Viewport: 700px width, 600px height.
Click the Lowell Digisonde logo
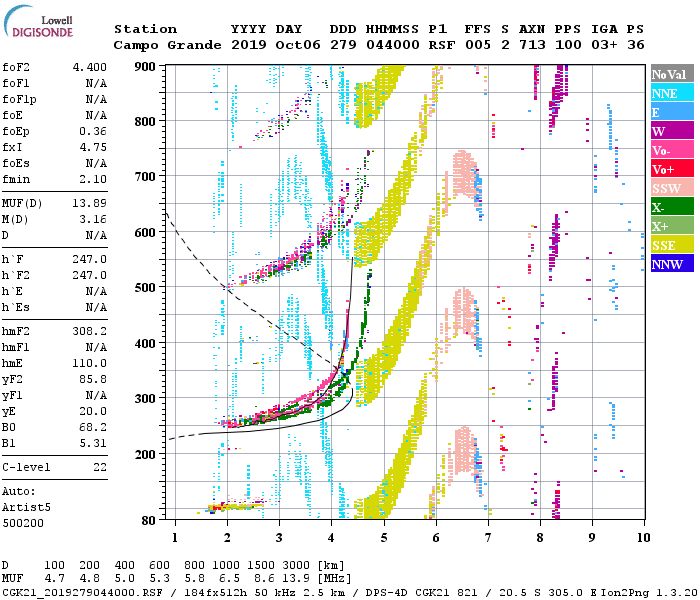coord(38,21)
